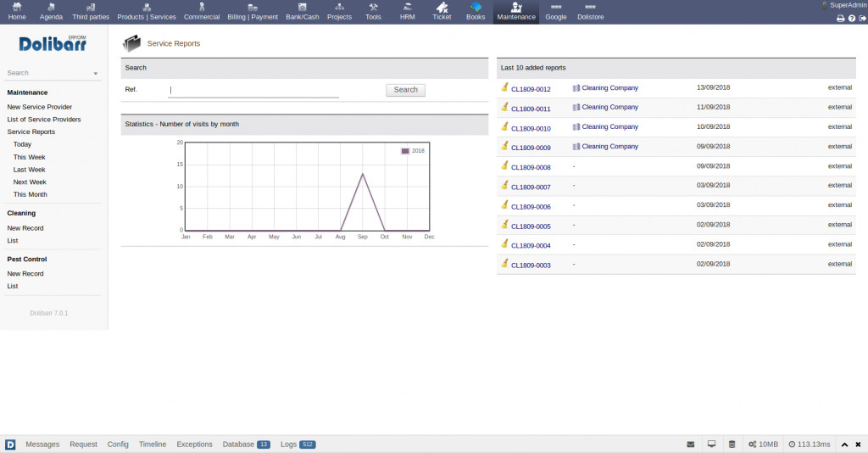The image size is (868, 453).
Task: Focus the Ref. search input field
Action: 253,90
